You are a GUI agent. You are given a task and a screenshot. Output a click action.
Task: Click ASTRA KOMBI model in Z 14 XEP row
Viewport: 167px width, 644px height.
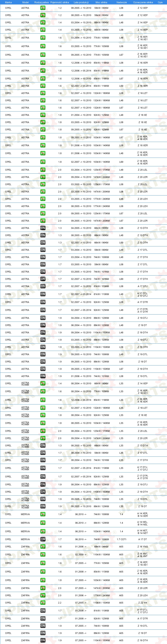click(25, 383)
